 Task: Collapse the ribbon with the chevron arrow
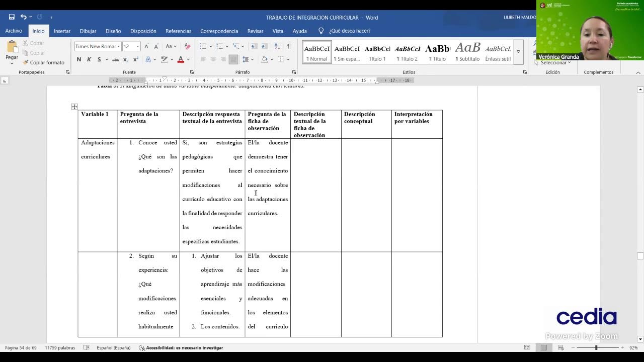[638, 72]
